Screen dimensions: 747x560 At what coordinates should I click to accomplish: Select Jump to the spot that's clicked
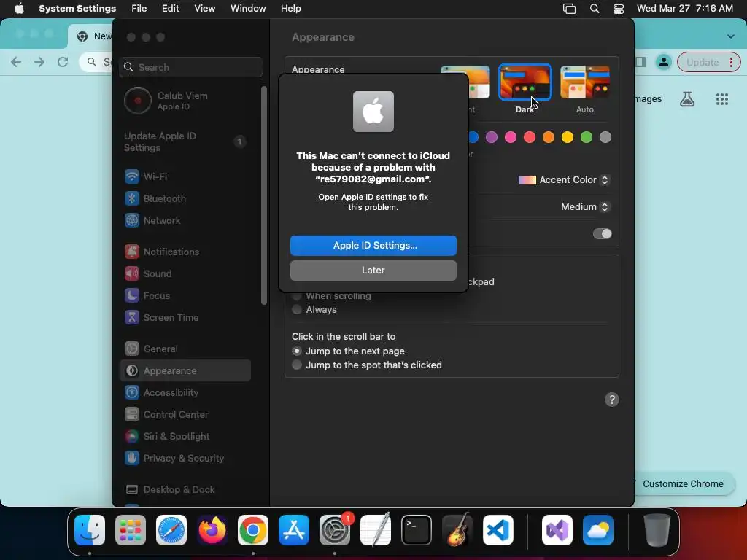[x=296, y=365]
